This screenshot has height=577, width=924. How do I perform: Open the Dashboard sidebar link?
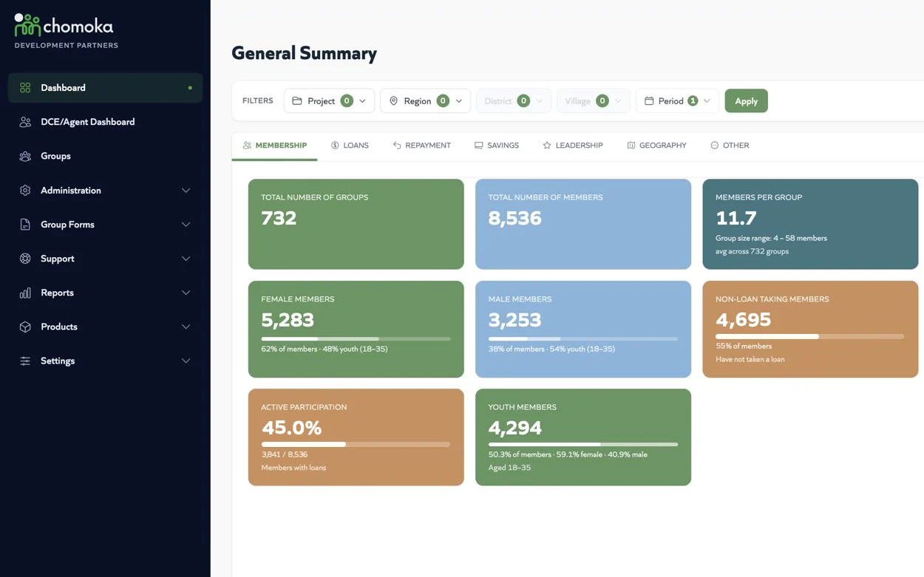[105, 88]
